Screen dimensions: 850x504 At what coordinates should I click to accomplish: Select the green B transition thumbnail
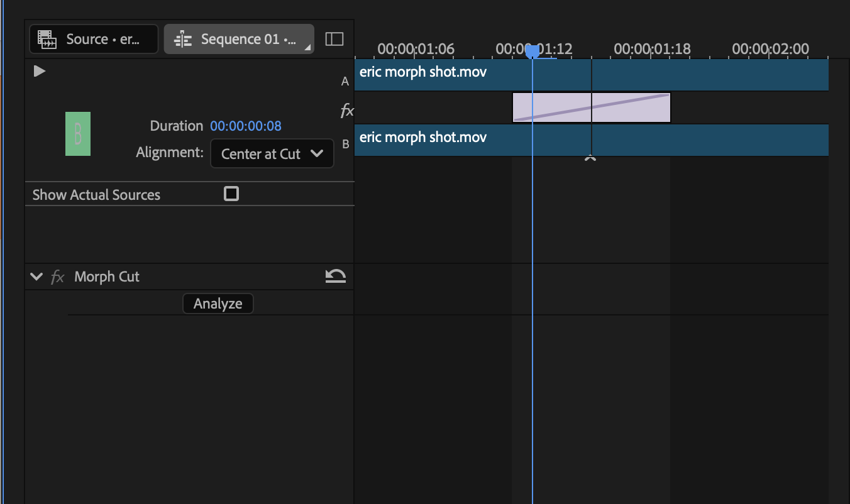[x=77, y=133]
